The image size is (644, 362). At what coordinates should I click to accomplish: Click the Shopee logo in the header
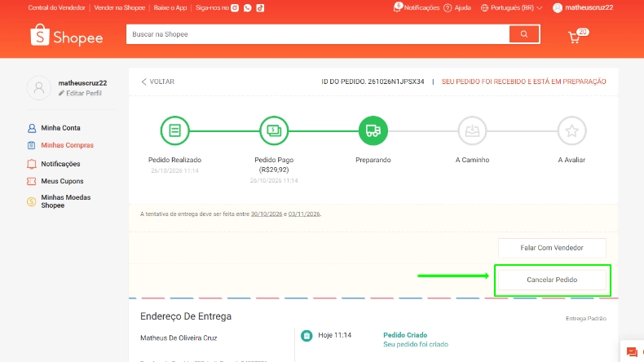tap(67, 35)
